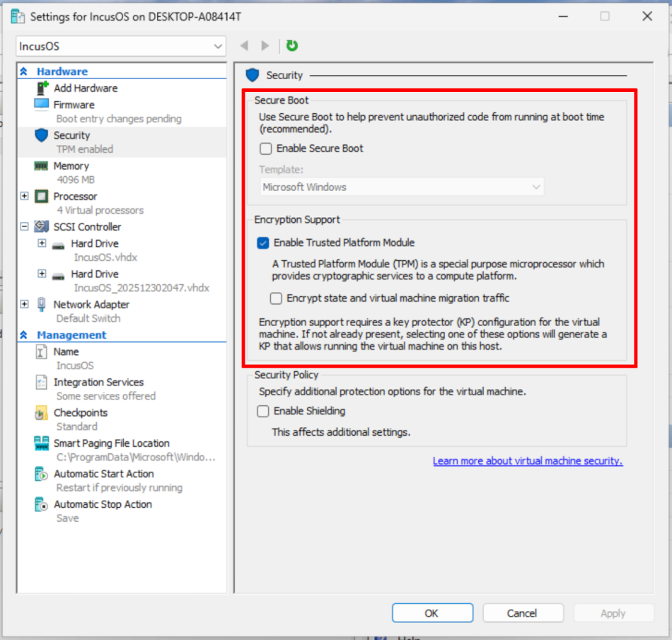Screen dimensions: 672x640
Task: Check Encrypt state and migration traffic
Action: [276, 298]
